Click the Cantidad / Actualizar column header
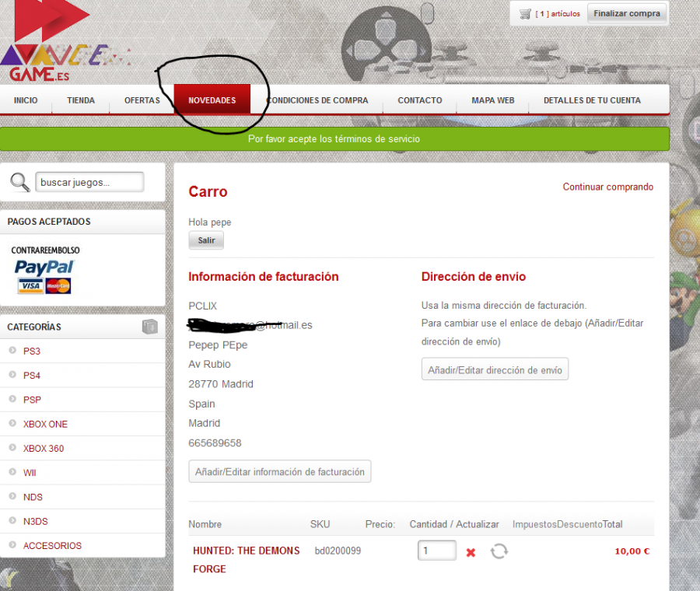The width and height of the screenshot is (700, 591). (x=454, y=524)
